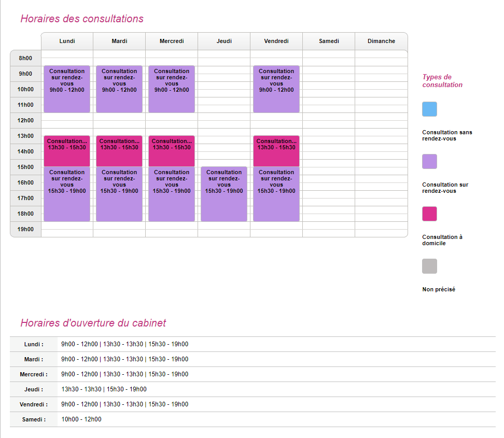Viewport: 504px width, 438px height.
Task: Click the Non précisé legend label
Action: click(439, 289)
